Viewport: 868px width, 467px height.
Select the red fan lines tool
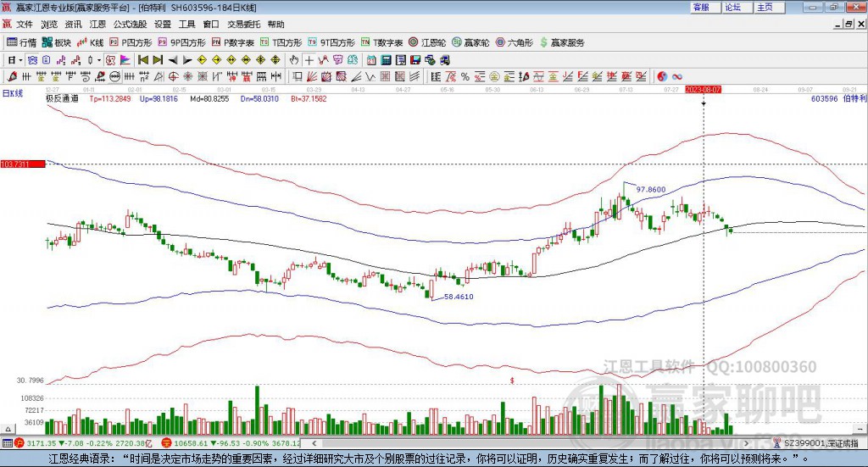coord(311,77)
